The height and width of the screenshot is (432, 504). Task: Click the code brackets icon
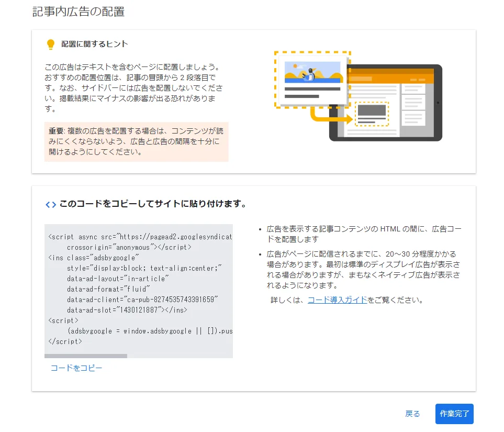point(51,205)
